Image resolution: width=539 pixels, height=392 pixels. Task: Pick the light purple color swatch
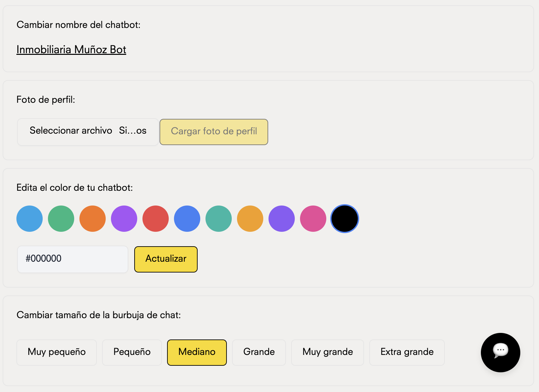pos(124,218)
